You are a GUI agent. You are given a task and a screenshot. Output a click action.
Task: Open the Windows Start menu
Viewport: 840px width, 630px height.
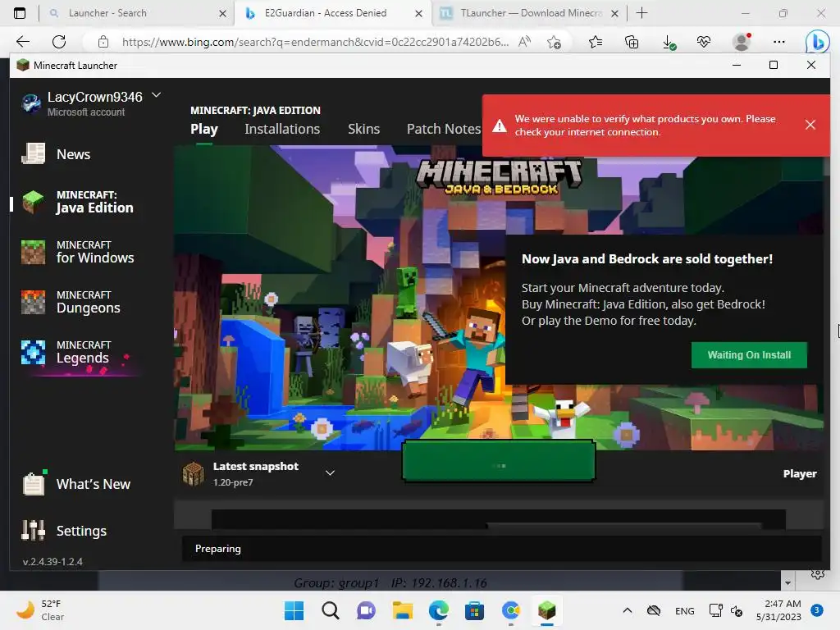tap(294, 610)
